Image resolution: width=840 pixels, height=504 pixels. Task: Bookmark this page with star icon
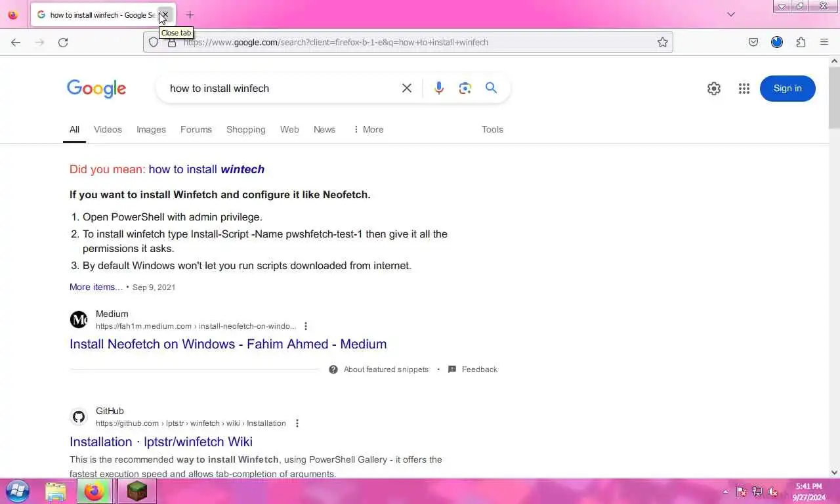(x=663, y=42)
